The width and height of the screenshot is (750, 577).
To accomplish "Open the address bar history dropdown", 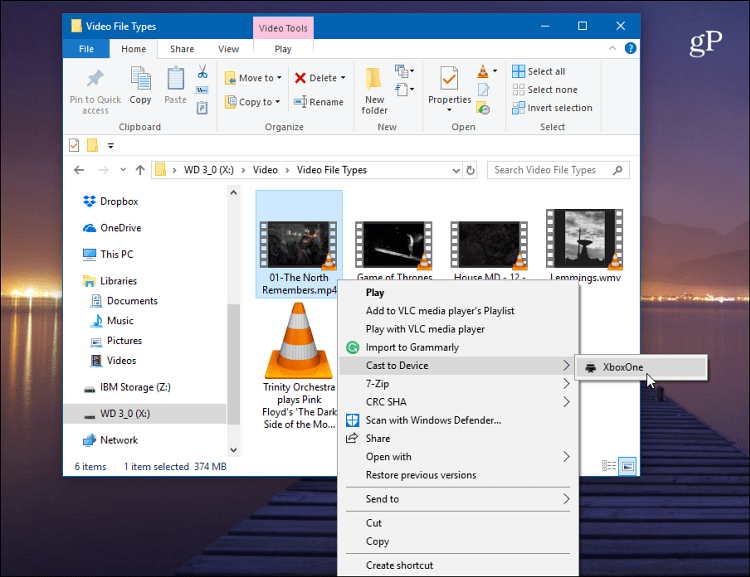I will (456, 170).
